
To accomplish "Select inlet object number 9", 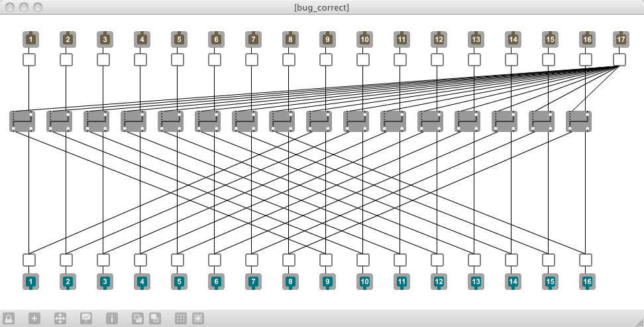I will pos(327,40).
